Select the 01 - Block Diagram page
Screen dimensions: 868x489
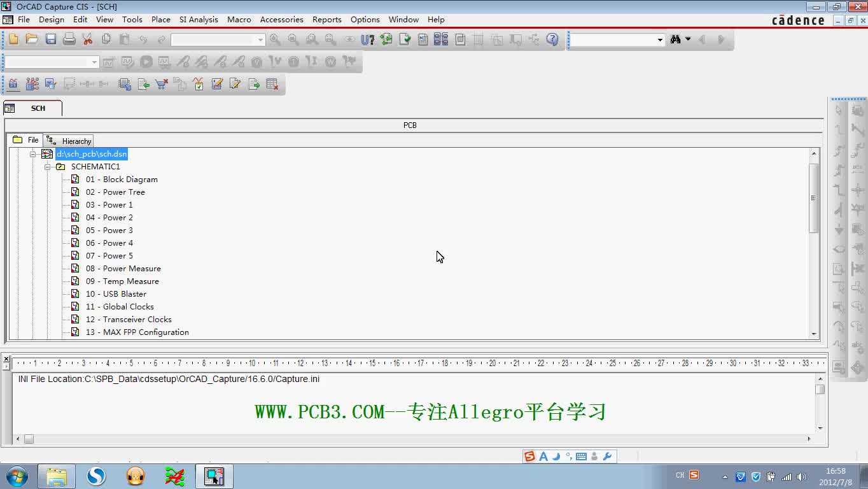[x=122, y=180]
